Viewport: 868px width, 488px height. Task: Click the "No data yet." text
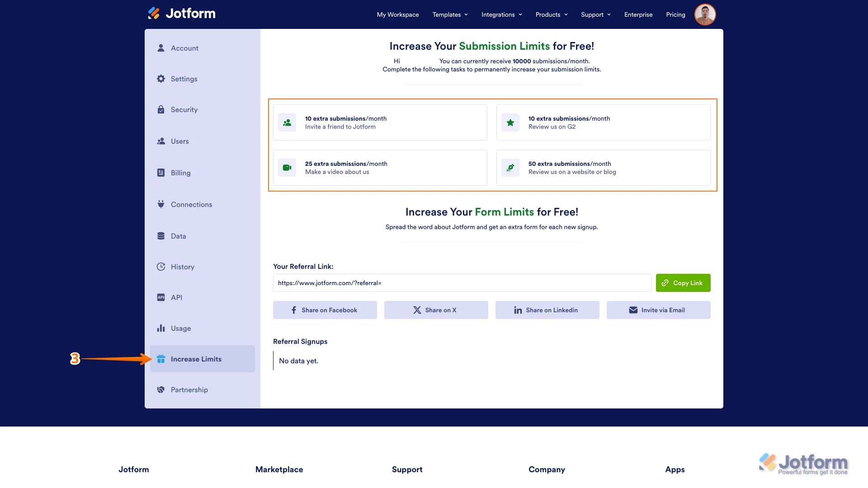(x=298, y=361)
